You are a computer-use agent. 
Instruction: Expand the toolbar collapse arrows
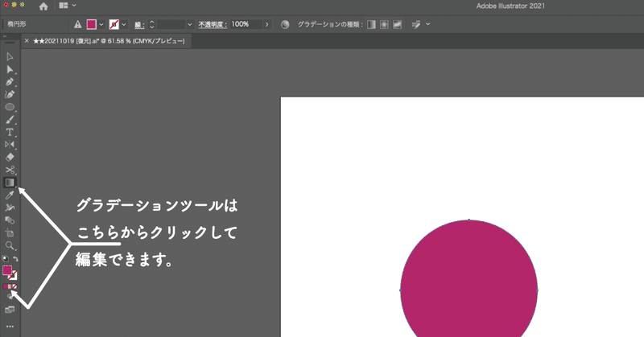(x=5, y=36)
